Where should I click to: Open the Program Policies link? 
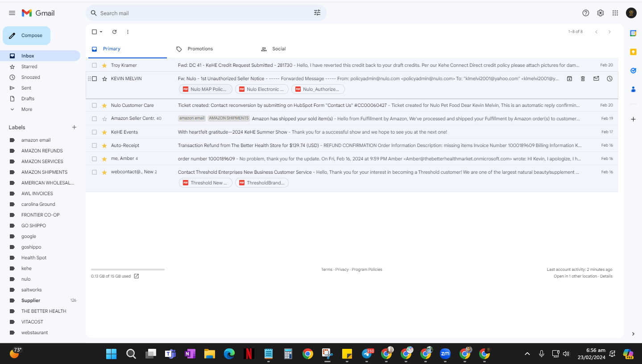367,270
